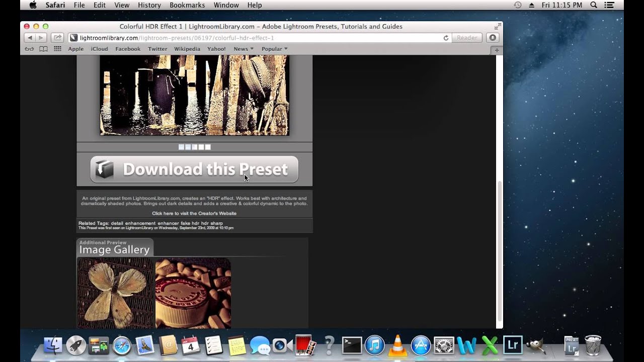
Task: Open the Yahoo! bookmark
Action: pyautogui.click(x=217, y=49)
